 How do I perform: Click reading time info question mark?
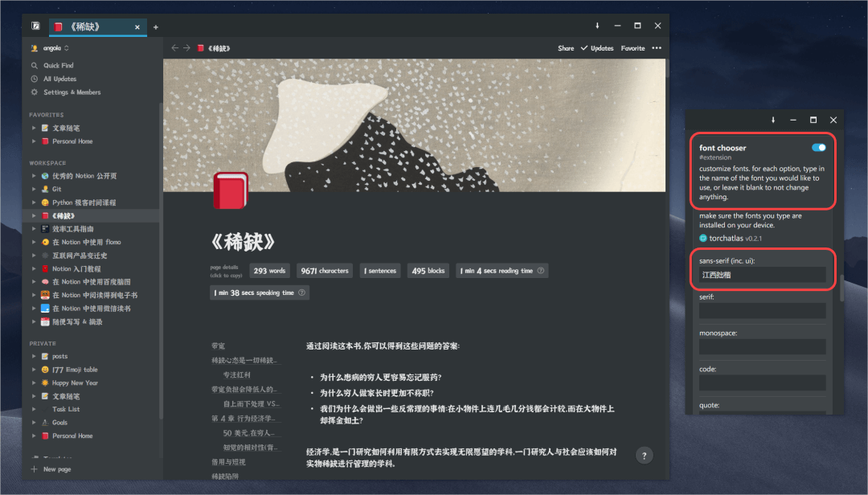[541, 271]
